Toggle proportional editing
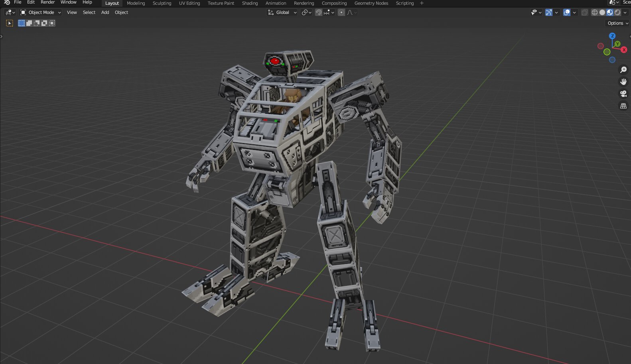The image size is (631, 364). click(x=341, y=12)
